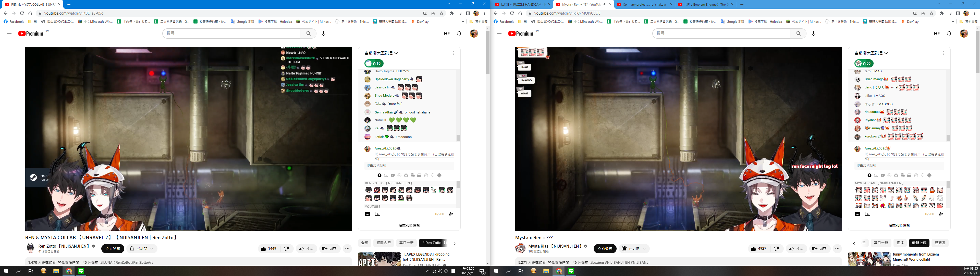The image size is (980, 276).
Task: Toggle side panel in right browser toolbar
Action: pyautogui.click(x=958, y=13)
